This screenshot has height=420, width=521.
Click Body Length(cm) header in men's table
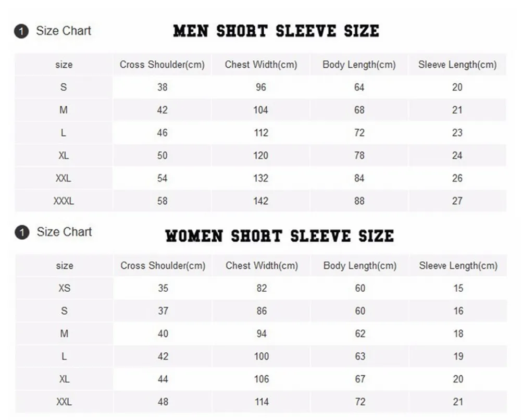pyautogui.click(x=359, y=65)
